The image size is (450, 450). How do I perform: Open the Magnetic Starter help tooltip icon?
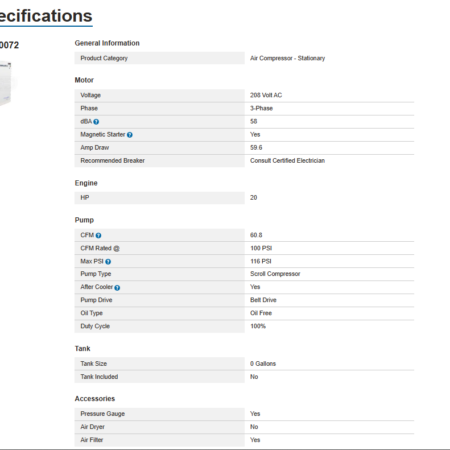coord(130,135)
